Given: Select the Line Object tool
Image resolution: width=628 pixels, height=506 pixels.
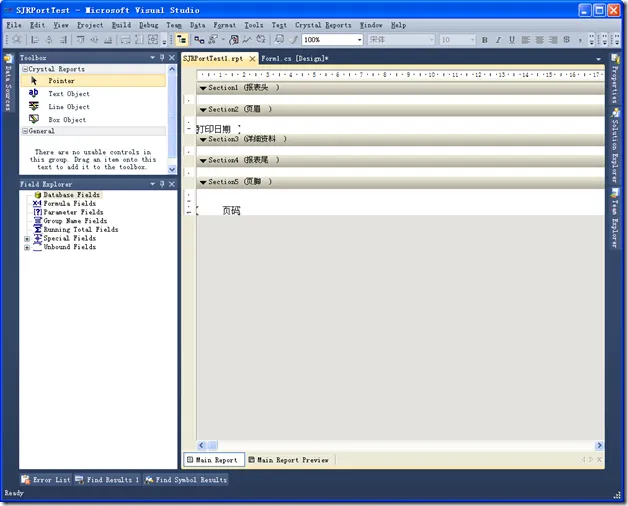Looking at the screenshot, I should pyautogui.click(x=68, y=106).
